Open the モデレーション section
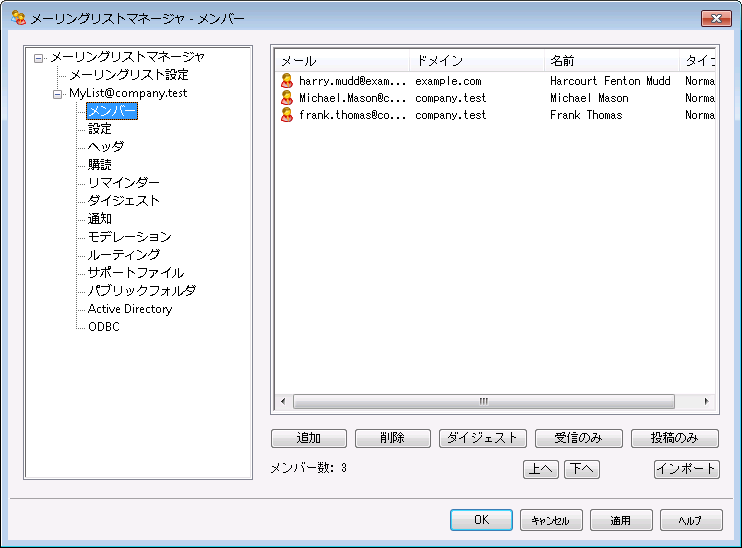This screenshot has height=548, width=742. 129,237
